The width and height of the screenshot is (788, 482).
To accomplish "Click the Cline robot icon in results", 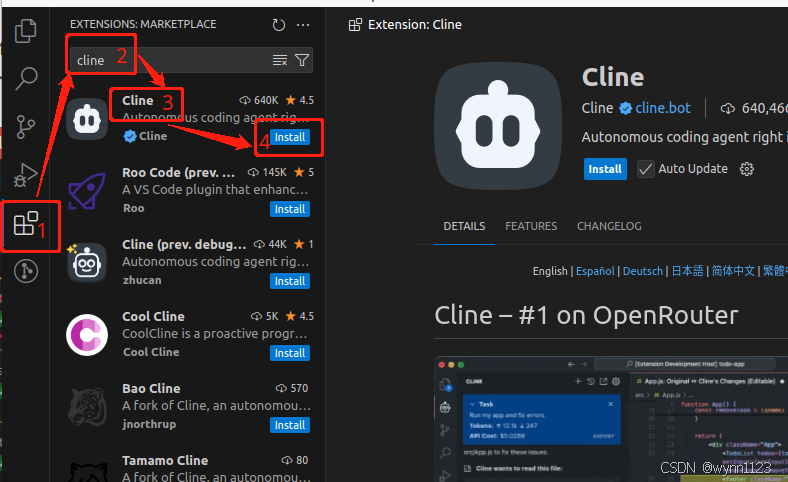I will pyautogui.click(x=87, y=119).
